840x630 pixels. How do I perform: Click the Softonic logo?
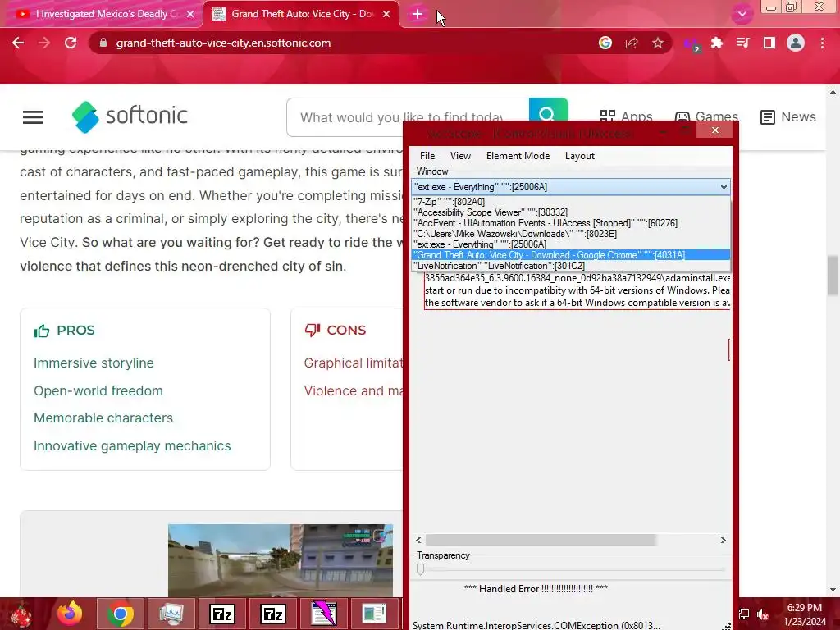tap(130, 116)
